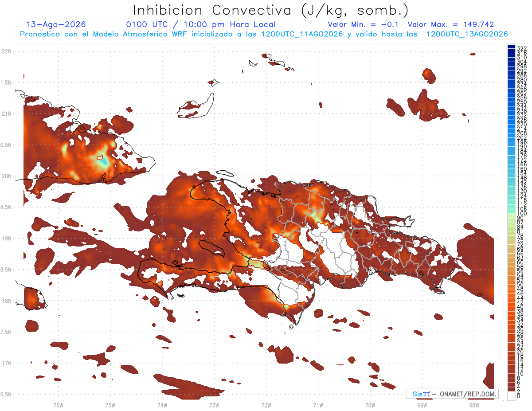Click the colorbar value "250"
This screenshot has width=532, height=411.
pyautogui.click(x=521, y=102)
